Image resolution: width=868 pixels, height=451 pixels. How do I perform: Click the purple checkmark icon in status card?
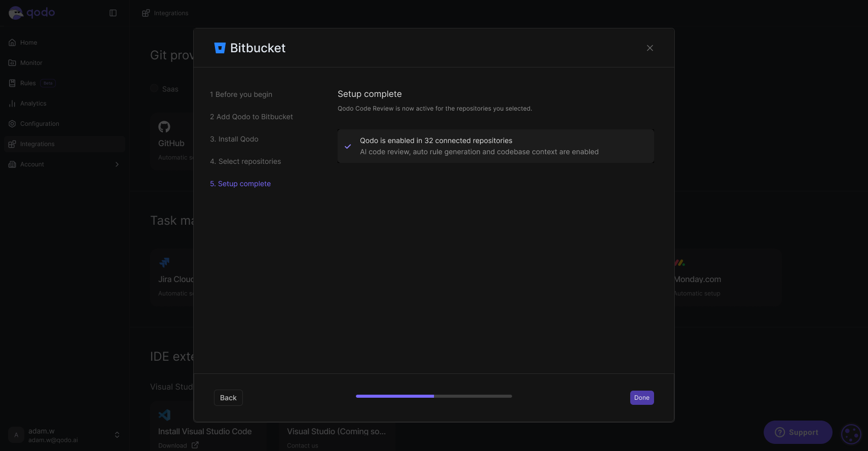(x=348, y=146)
